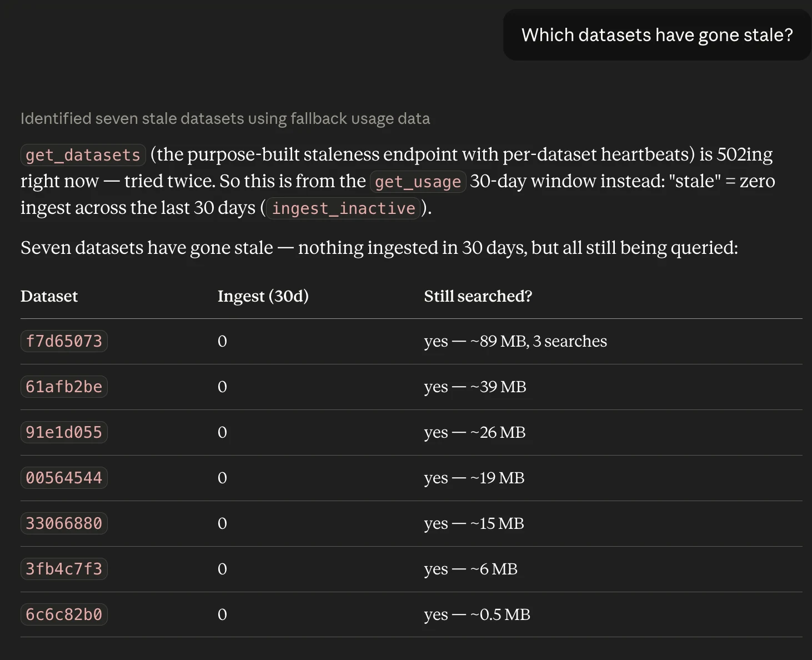The width and height of the screenshot is (812, 660).
Task: Select dataset ID f7d65073
Action: pyautogui.click(x=64, y=341)
